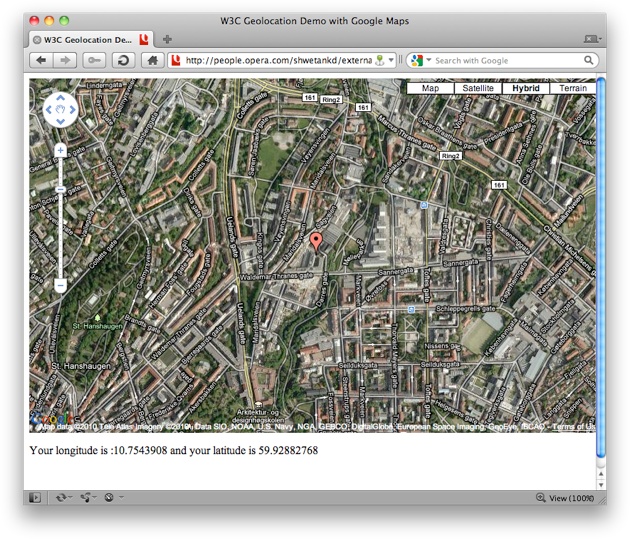The width and height of the screenshot is (630, 539).
Task: Open the View 100% zoom control
Action: tap(565, 498)
